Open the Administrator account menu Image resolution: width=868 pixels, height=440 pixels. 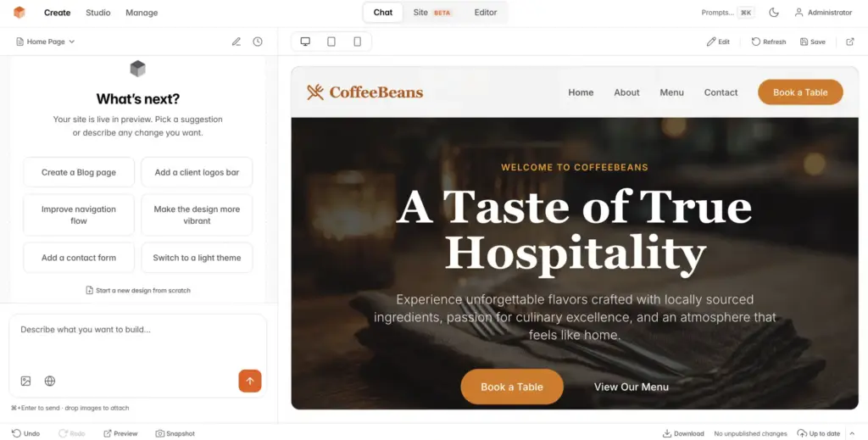click(x=823, y=12)
